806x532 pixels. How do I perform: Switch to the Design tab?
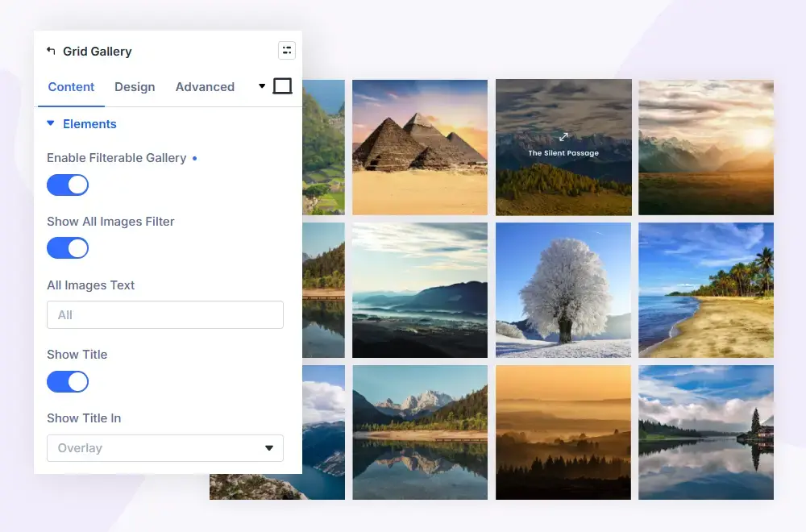coord(135,87)
